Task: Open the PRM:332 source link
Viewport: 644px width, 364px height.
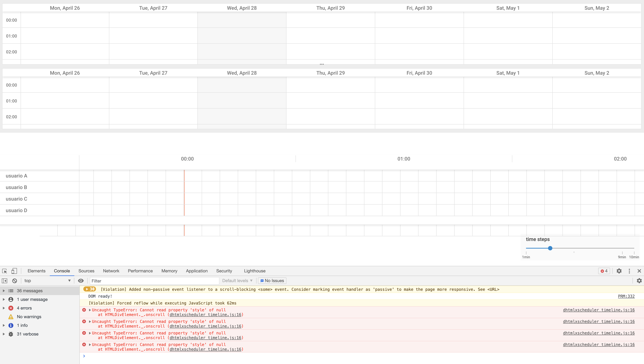Action: 626,296
